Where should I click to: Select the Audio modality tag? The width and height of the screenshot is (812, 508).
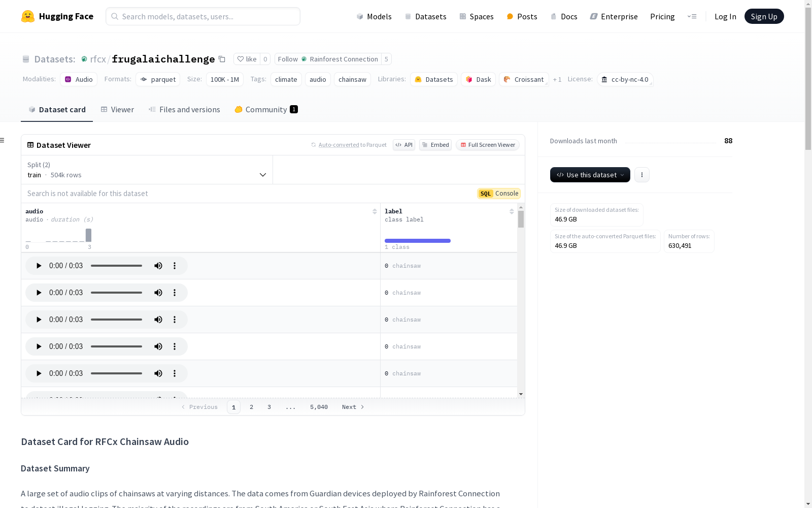coord(79,79)
